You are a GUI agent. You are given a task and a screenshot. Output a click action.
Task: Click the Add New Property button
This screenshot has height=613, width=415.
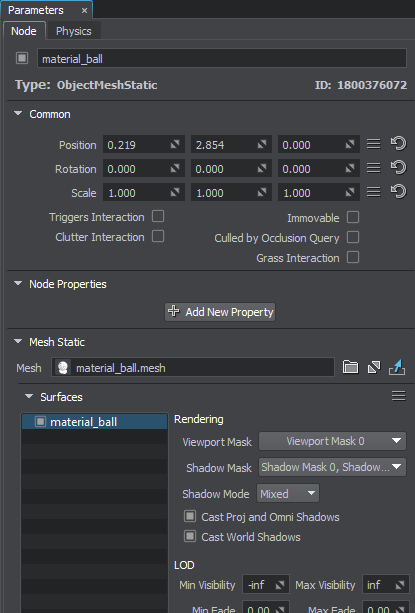[x=220, y=312]
